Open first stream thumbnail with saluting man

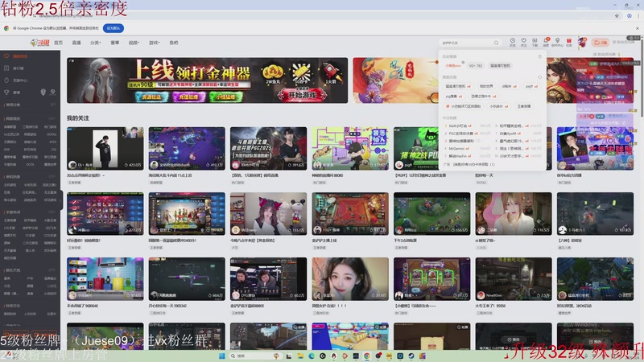point(105,149)
